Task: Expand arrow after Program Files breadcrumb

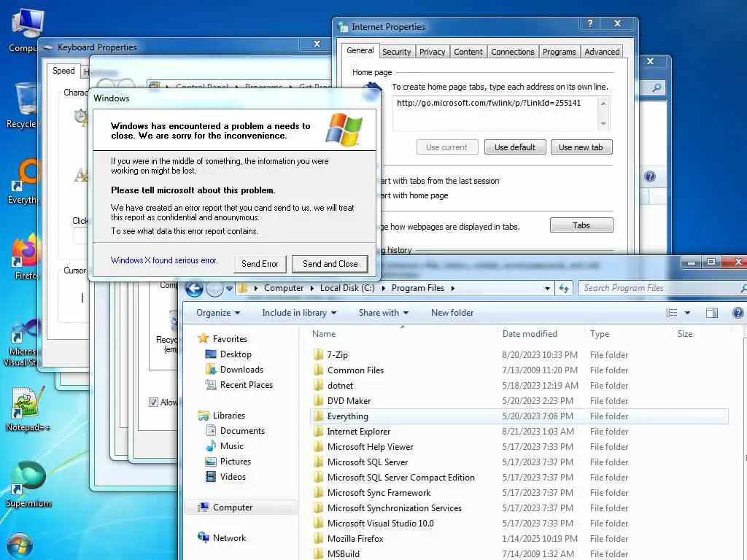Action: [x=452, y=288]
